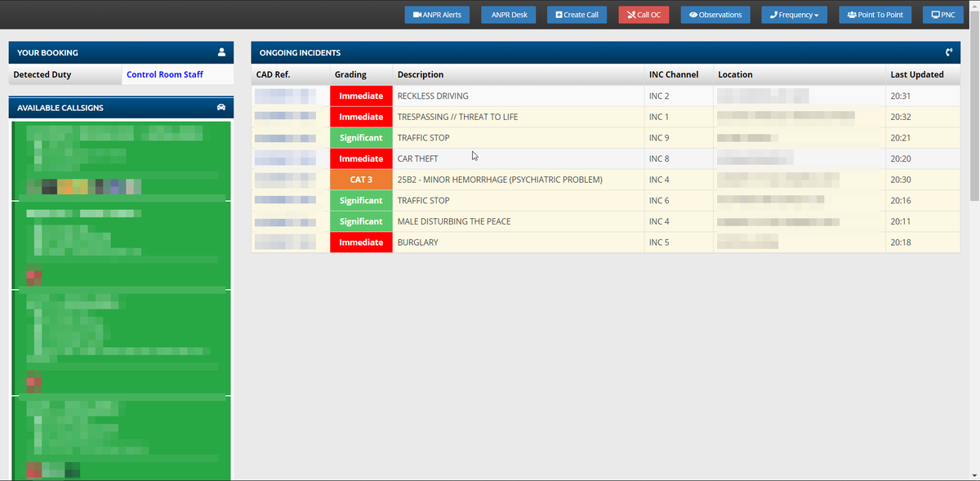Click the 20:32 last updated time
This screenshot has height=481, width=980.
point(901,118)
